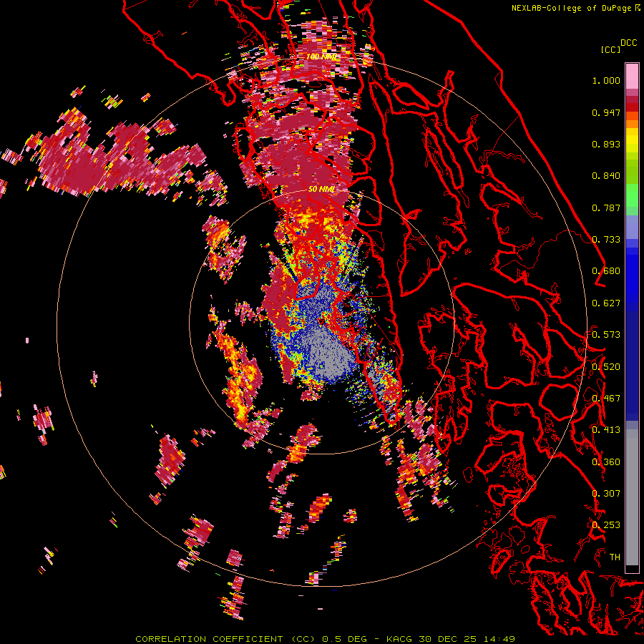Click the 0.520 scale value
The width and height of the screenshot is (644, 644).
[606, 366]
